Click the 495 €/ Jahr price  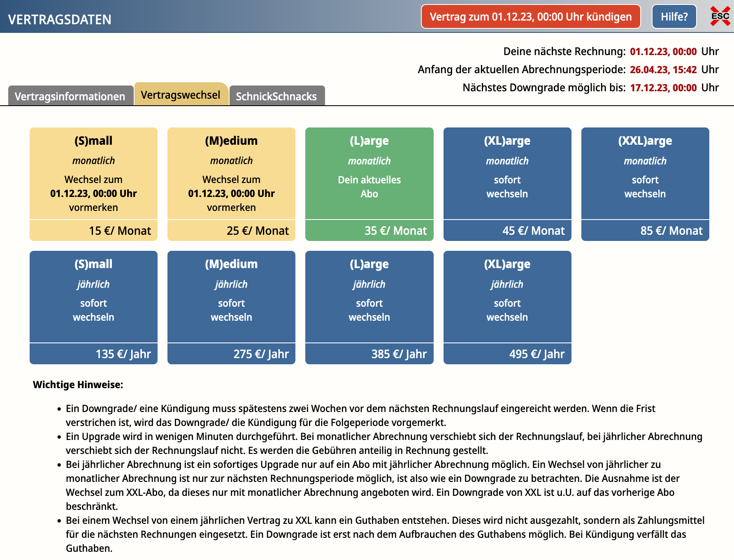(537, 354)
